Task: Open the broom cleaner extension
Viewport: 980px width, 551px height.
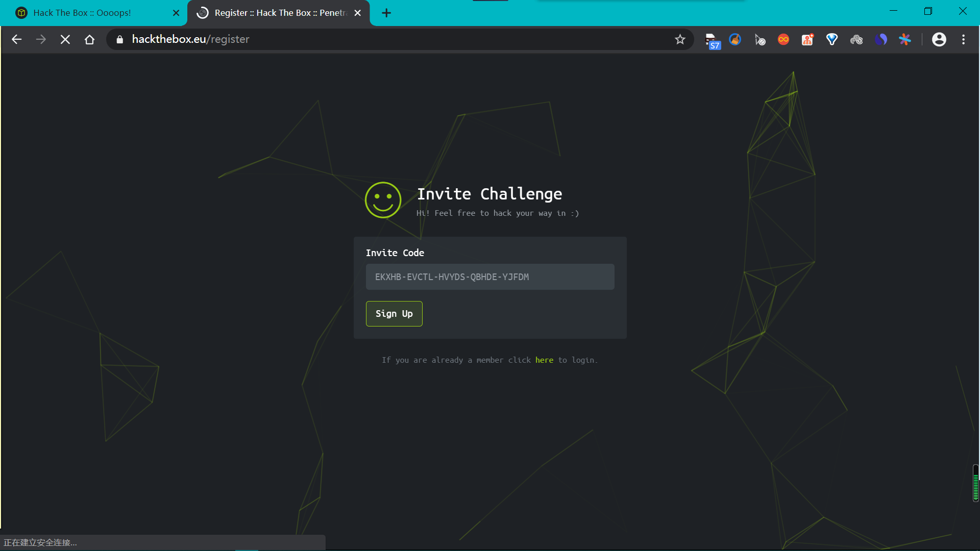Action: click(x=735, y=39)
